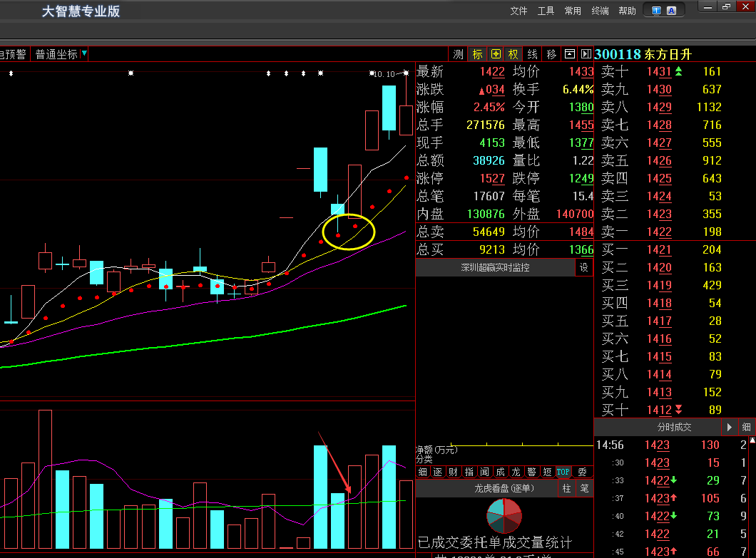Close the 大智慧专业版 window
756x558 pixels.
[745, 6]
